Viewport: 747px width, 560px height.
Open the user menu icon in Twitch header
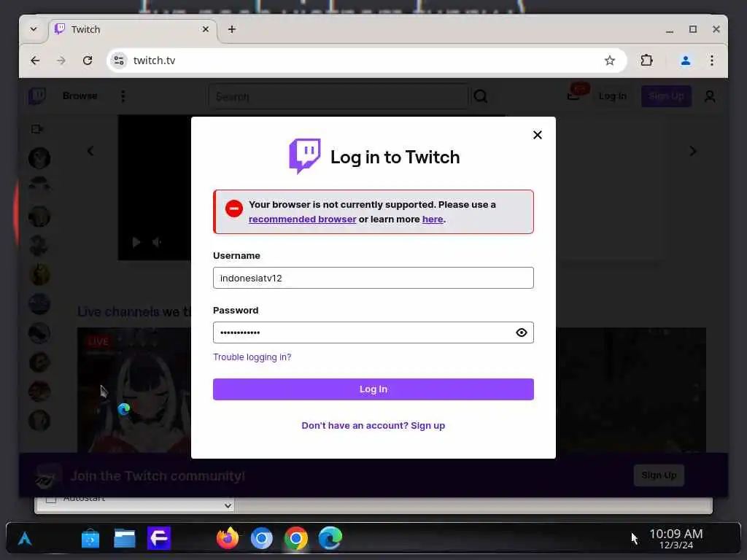[710, 97]
